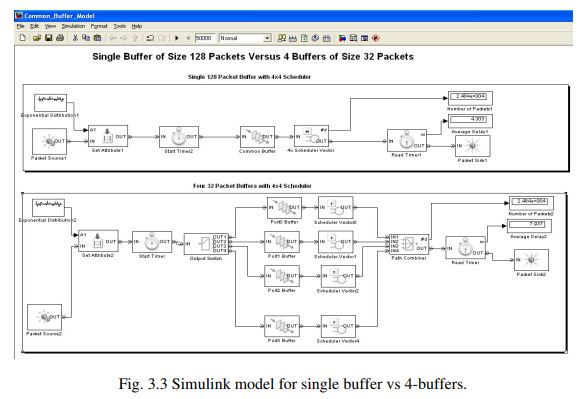Screen dimensions: 582x399
Task: Select the Scheduler Vector4 block
Action: tap(338, 326)
